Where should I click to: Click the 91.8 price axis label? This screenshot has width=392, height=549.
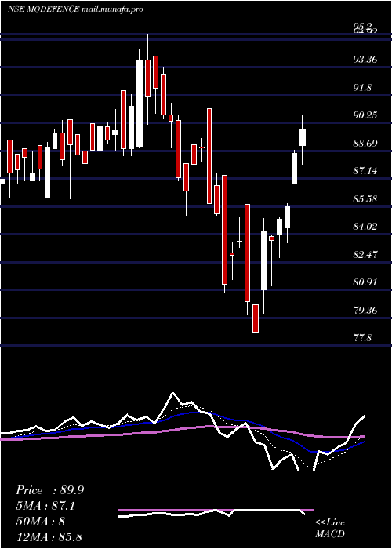tap(362, 88)
